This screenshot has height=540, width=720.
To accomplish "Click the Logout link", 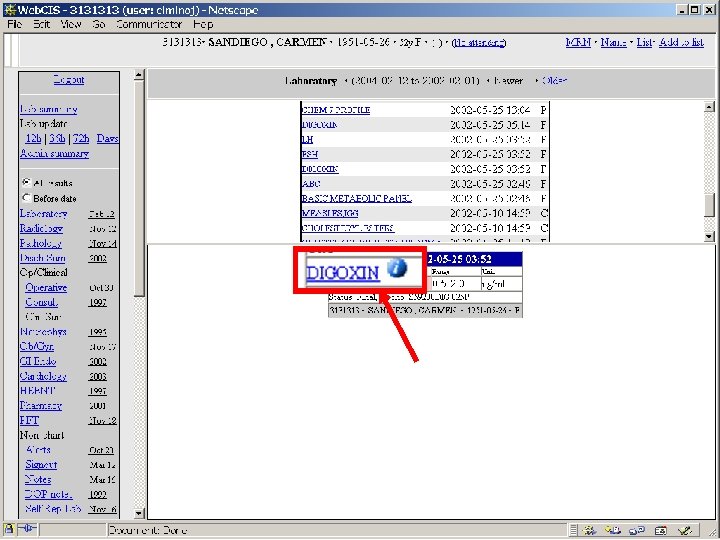I will pyautogui.click(x=69, y=80).
